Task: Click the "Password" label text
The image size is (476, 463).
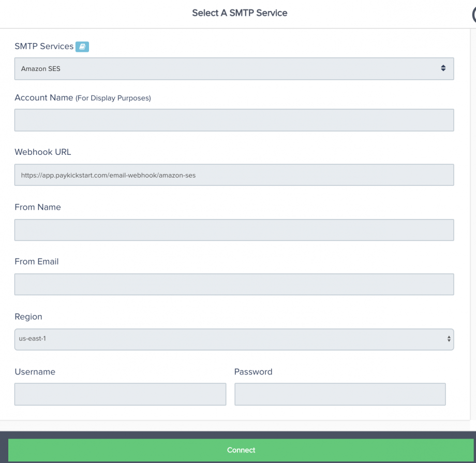Action: coord(253,372)
